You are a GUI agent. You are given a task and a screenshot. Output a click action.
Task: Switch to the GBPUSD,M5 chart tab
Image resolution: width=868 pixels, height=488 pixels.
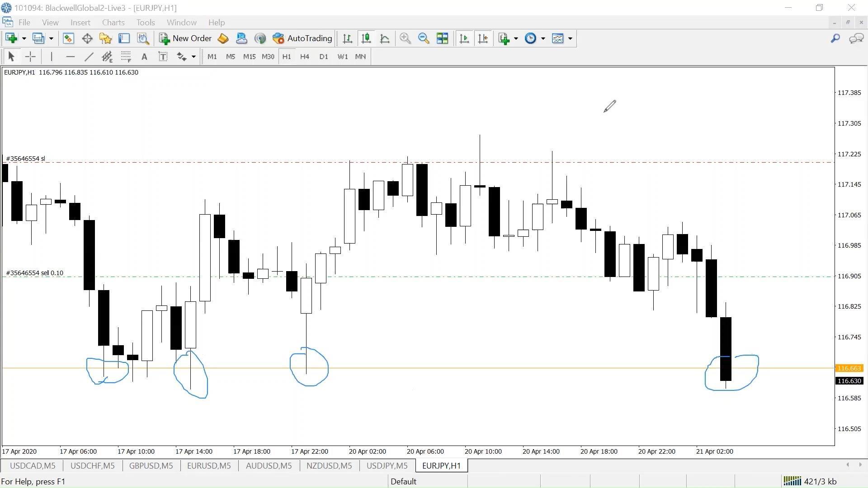point(151,466)
